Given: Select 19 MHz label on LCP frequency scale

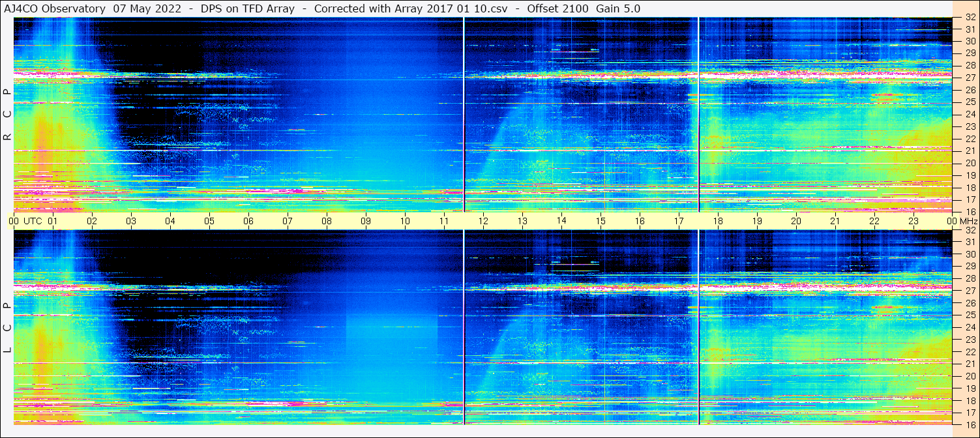Looking at the screenshot, I should pyautogui.click(x=970, y=388).
